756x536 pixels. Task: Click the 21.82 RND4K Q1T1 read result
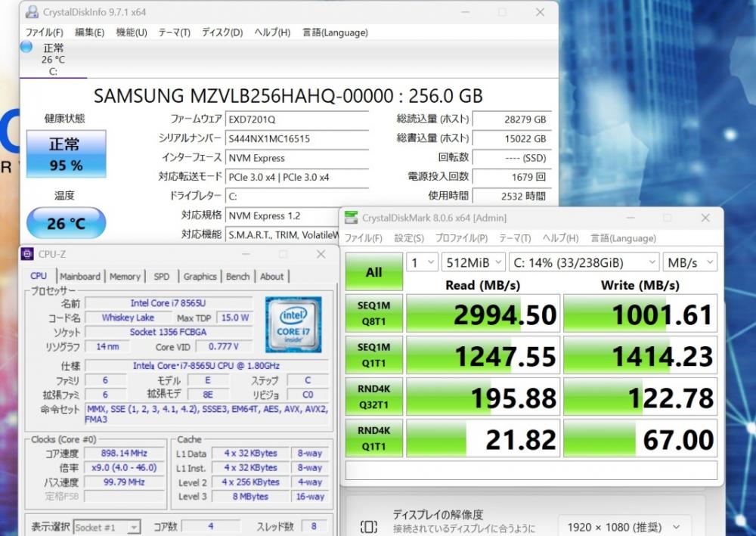482,438
